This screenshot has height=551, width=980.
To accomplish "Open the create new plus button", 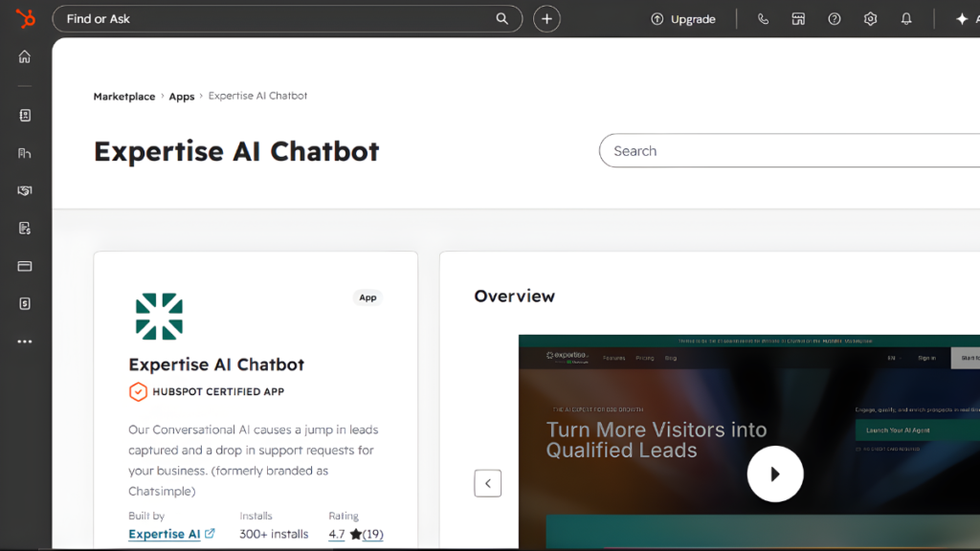I will pos(546,19).
